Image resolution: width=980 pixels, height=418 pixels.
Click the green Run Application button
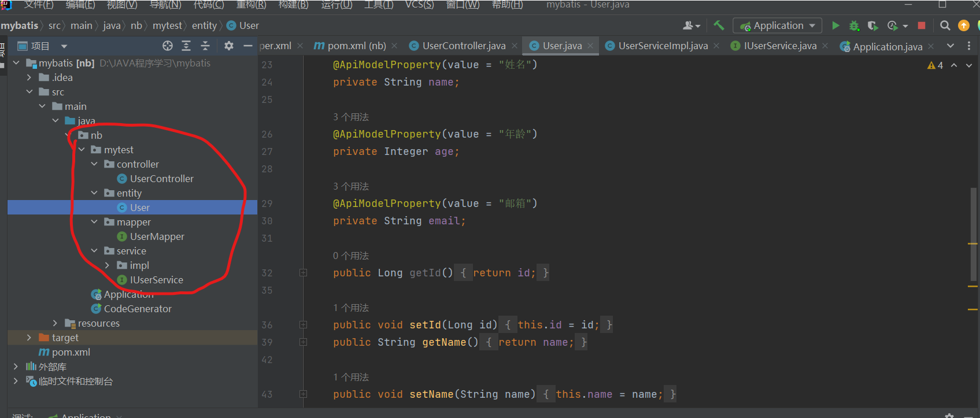835,25
